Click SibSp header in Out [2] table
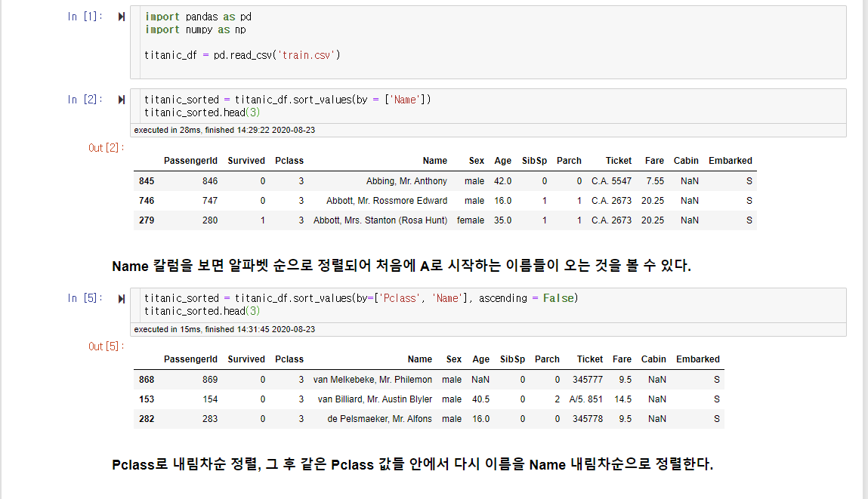This screenshot has height=499, width=868. (x=534, y=161)
